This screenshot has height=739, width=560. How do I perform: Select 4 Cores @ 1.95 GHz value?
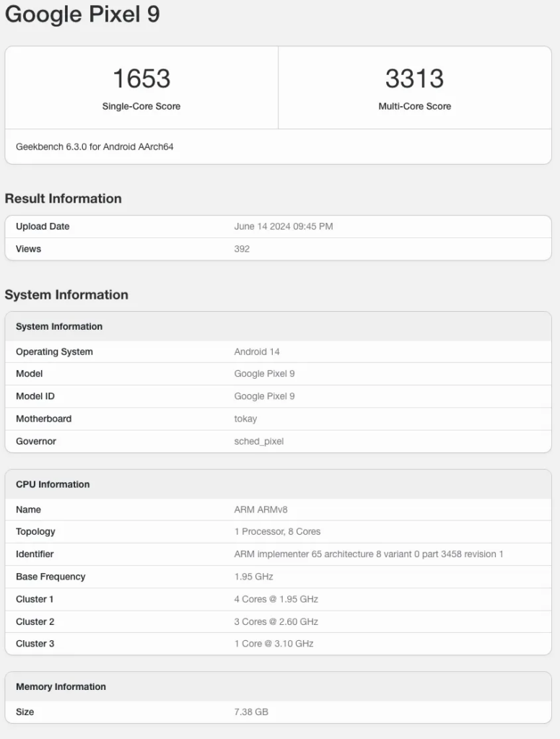[276, 599]
